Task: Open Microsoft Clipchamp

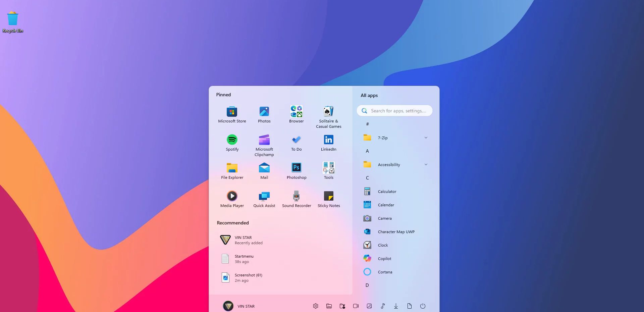Action: tap(264, 145)
